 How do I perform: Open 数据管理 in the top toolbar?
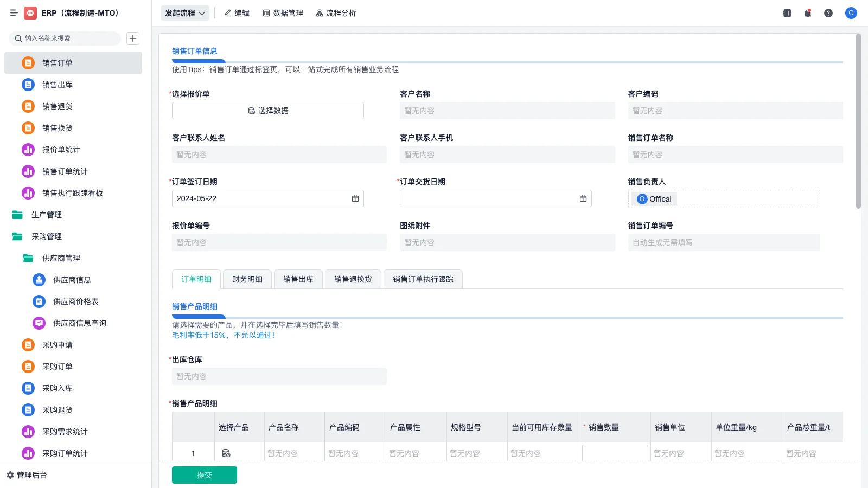[x=283, y=13]
